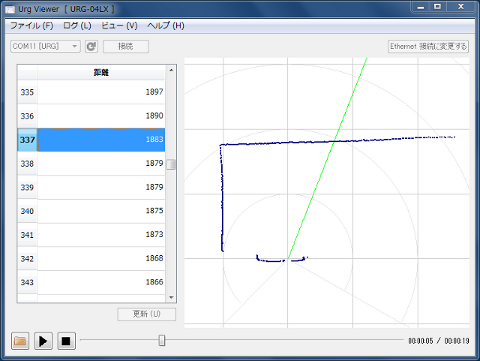The image size is (480, 361).
Task: Open the COM11 [URG] port dropdown
Action: coord(45,46)
